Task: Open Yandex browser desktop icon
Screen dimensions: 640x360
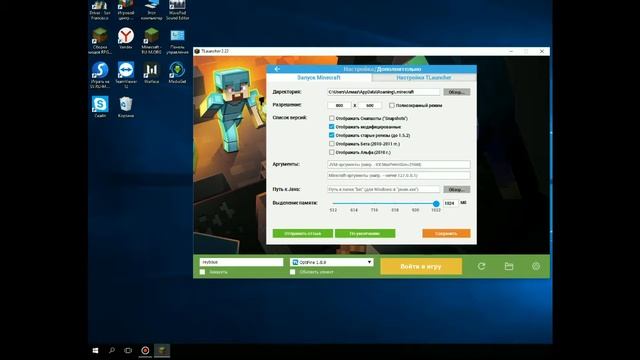Action: click(x=126, y=39)
